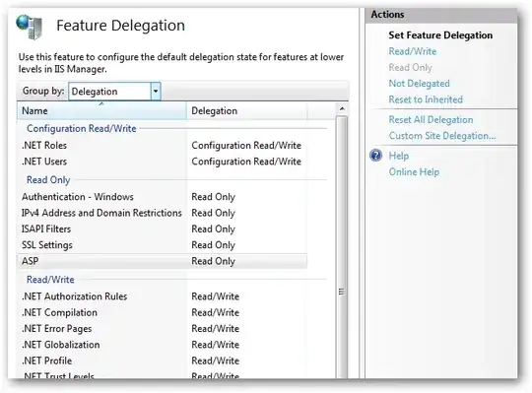
Task: Click Read Only value for SSL Settings
Action: (x=214, y=245)
